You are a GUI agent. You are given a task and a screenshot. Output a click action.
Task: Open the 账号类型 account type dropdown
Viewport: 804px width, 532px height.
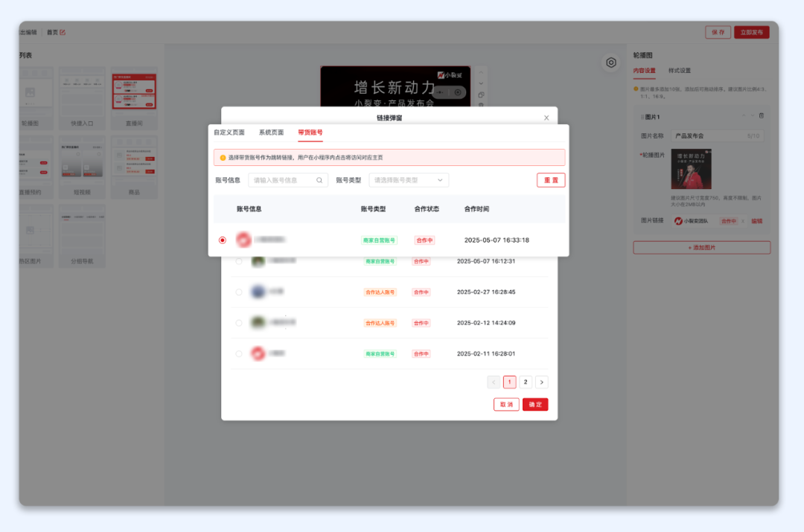(409, 180)
